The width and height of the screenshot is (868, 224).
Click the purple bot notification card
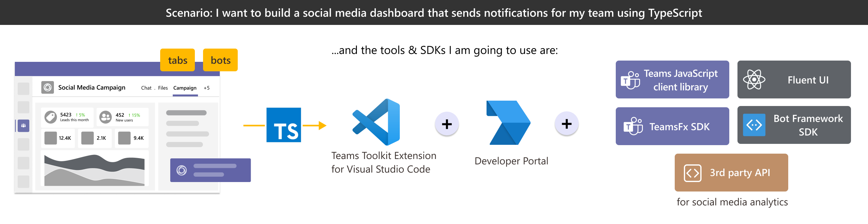pos(210,170)
